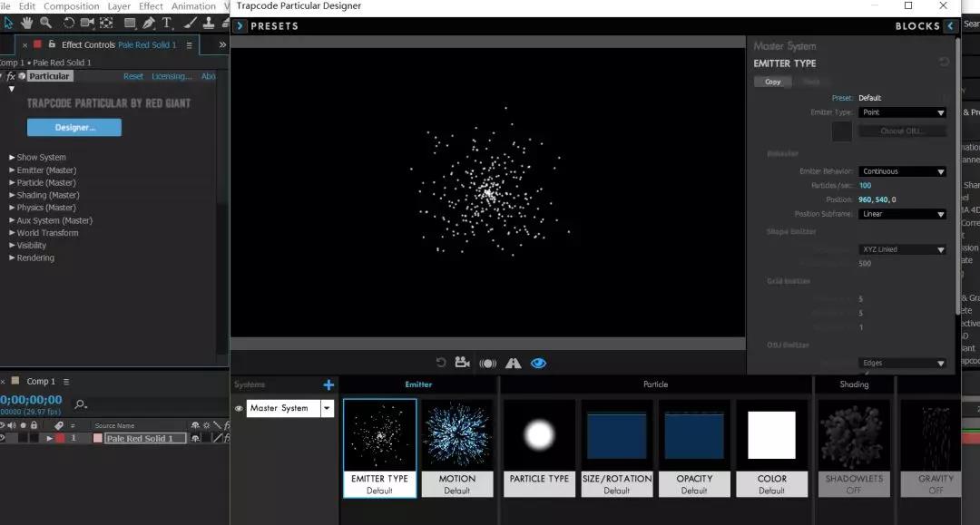Click the Reset link for Particular
Viewport: 980px width, 525px height.
pos(133,76)
